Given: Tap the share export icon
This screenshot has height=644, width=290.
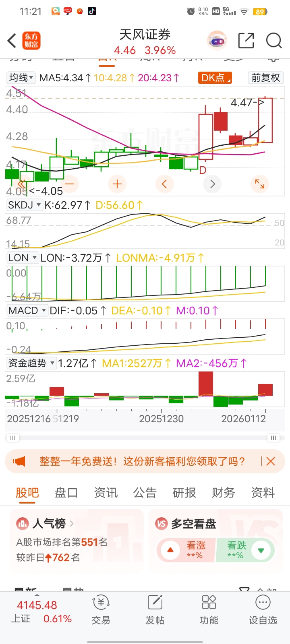Looking at the screenshot, I should 246,41.
